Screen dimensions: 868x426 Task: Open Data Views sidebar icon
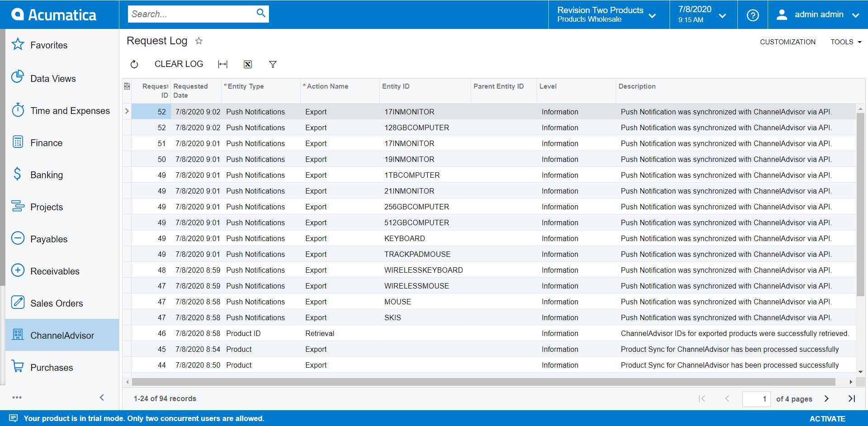(18, 77)
